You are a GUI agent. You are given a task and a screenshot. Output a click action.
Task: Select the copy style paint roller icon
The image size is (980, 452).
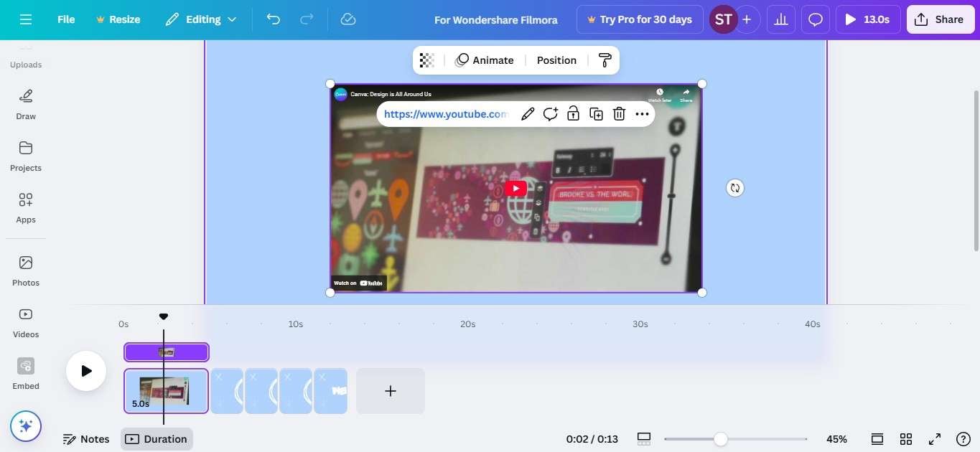click(x=605, y=60)
